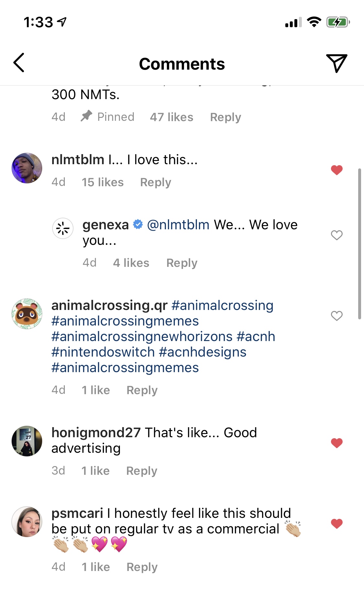Like the animalcrossing.qr hashtag comment

(x=336, y=315)
